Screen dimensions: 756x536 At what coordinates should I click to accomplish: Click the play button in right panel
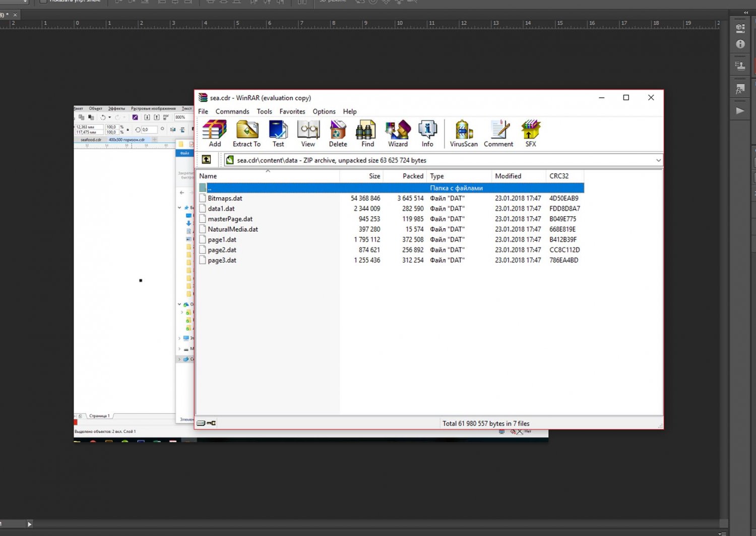pos(740,111)
